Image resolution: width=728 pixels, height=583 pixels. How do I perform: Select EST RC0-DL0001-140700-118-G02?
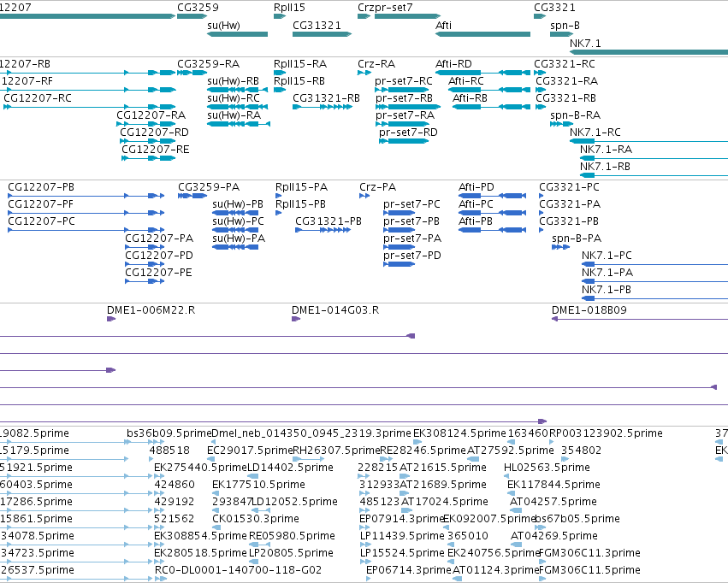click(238, 570)
